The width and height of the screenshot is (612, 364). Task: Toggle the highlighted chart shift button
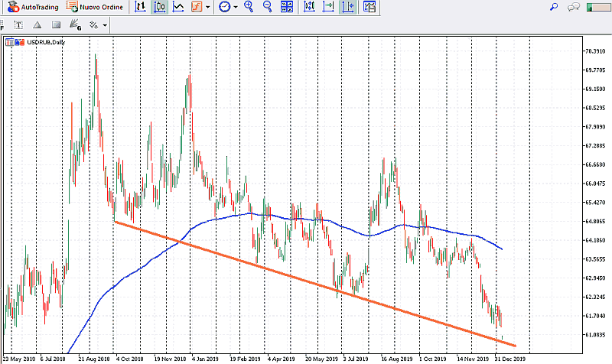(x=347, y=7)
